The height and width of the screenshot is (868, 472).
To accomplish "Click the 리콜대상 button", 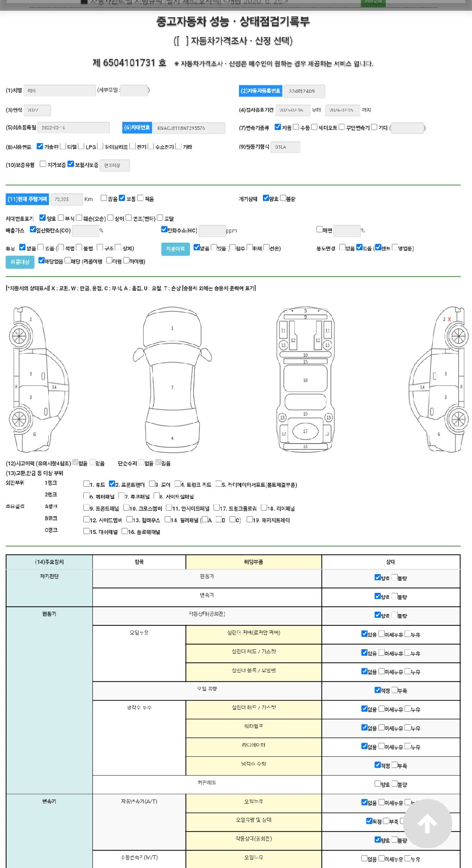I will (20, 262).
